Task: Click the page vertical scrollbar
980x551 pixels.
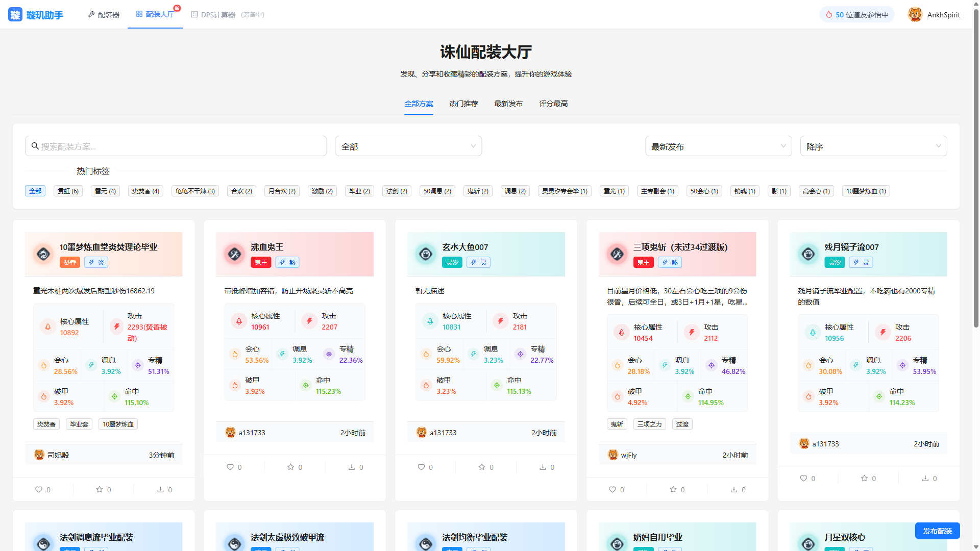Action: pos(976,168)
